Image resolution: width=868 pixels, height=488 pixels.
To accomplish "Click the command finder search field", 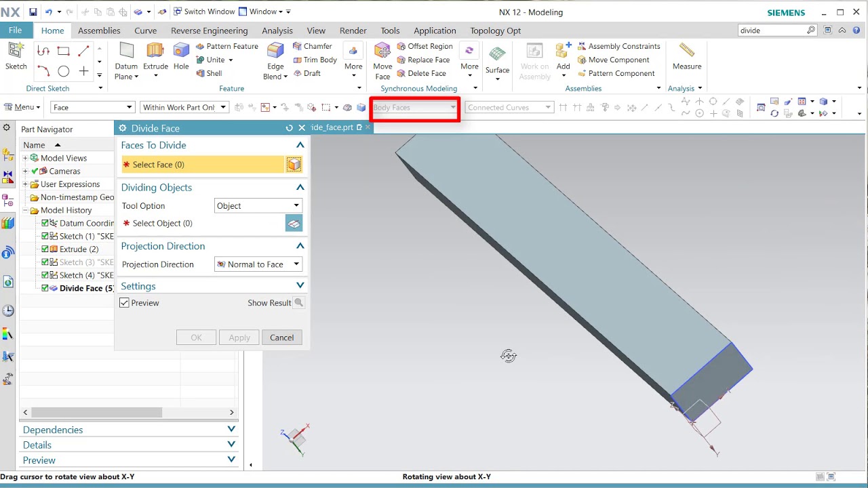I will coord(772,30).
